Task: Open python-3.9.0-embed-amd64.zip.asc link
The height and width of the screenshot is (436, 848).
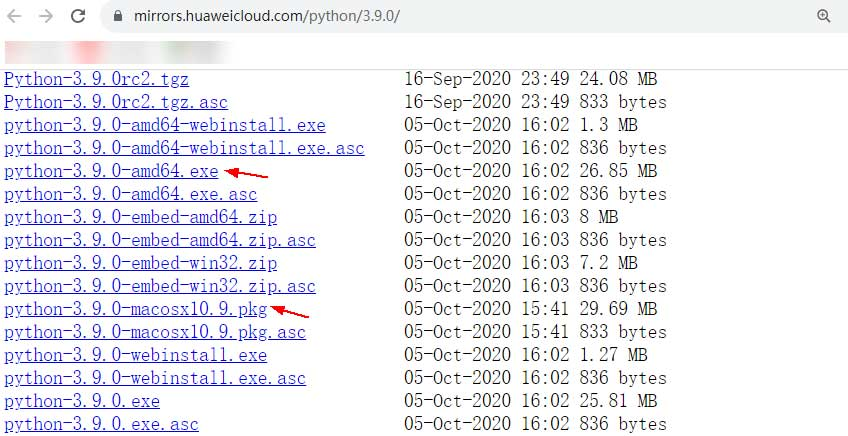Action: click(x=160, y=240)
